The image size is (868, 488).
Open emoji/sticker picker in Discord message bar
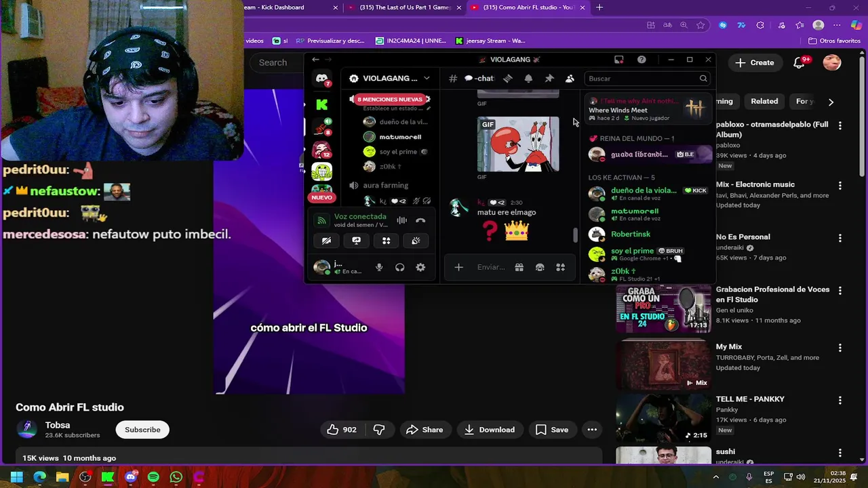pos(540,267)
